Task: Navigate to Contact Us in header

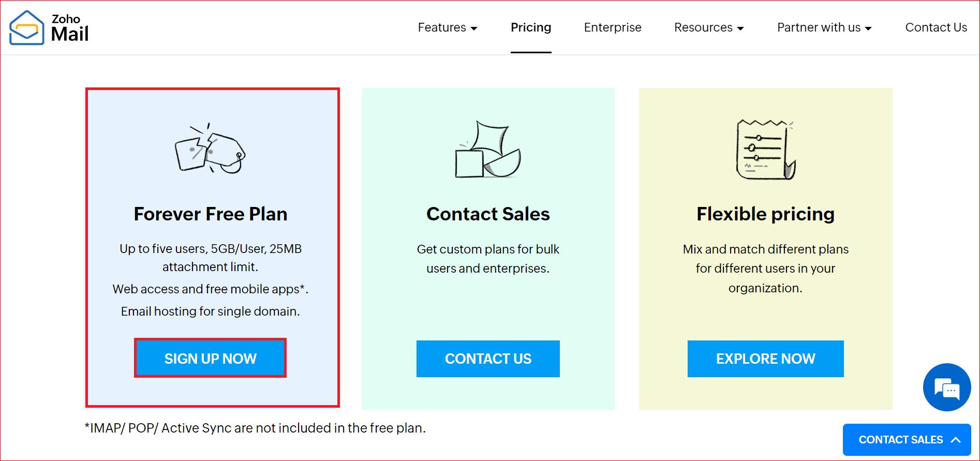Action: (x=936, y=27)
